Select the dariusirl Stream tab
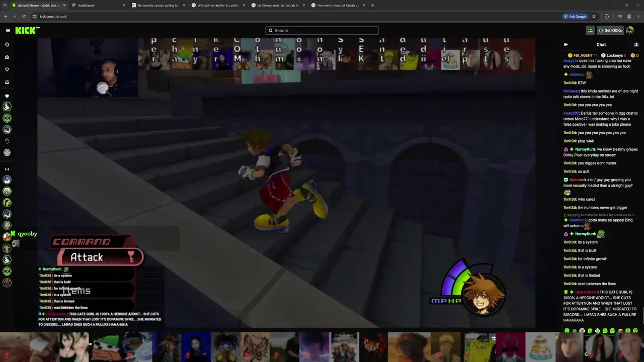This screenshot has height=362, width=644. pyautogui.click(x=38, y=5)
